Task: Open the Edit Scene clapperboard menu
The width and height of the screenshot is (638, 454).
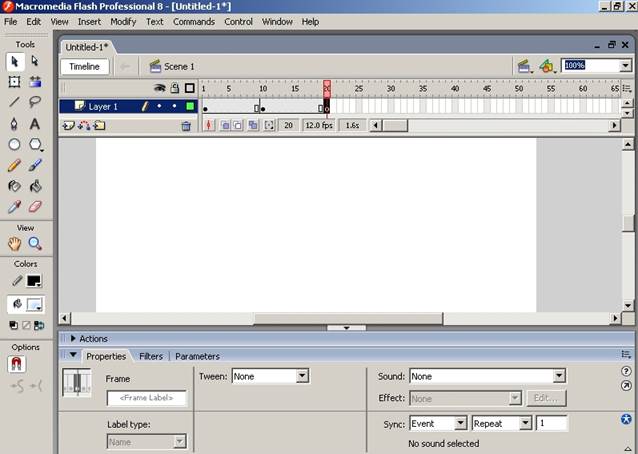Action: click(x=524, y=66)
